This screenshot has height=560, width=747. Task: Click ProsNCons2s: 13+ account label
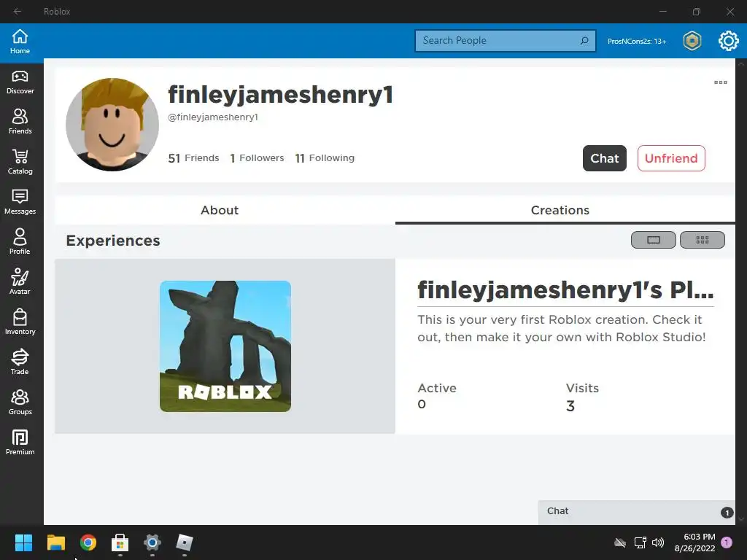(636, 42)
